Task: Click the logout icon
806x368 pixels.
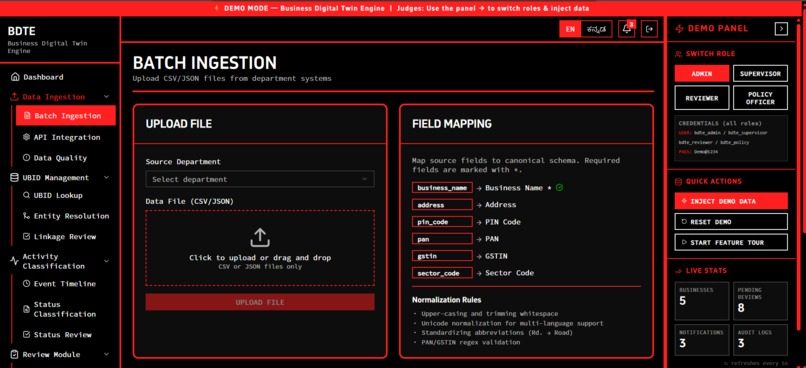Action: point(650,29)
